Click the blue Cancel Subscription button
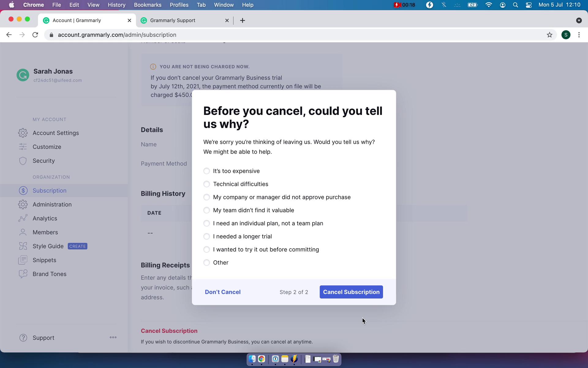The height and width of the screenshot is (368, 588). tap(351, 292)
